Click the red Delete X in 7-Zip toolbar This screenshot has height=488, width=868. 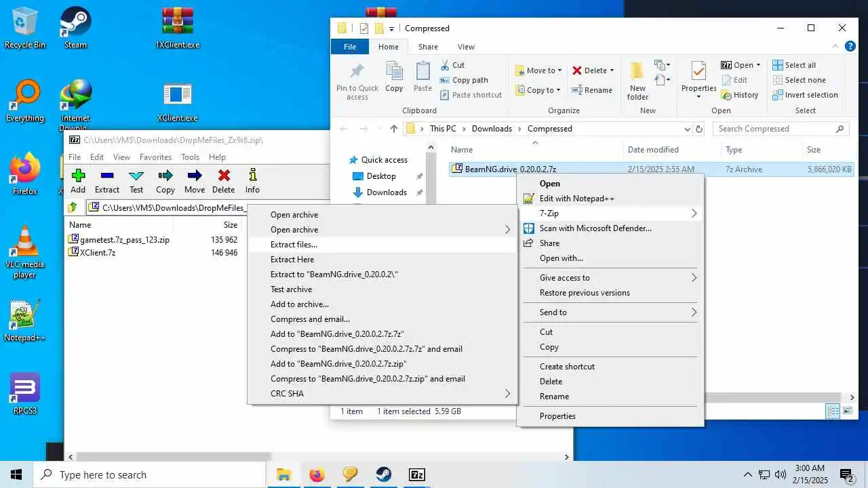click(224, 176)
